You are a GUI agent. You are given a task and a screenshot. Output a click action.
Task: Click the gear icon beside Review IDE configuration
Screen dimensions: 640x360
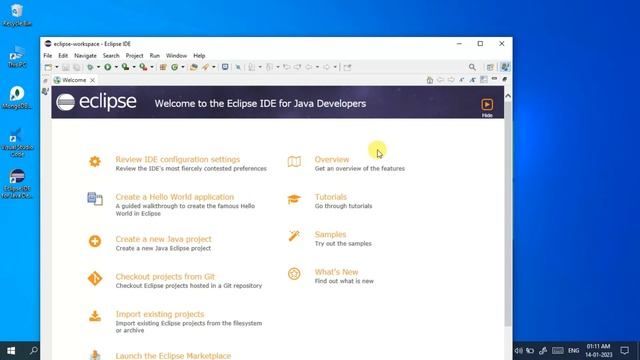(x=95, y=161)
